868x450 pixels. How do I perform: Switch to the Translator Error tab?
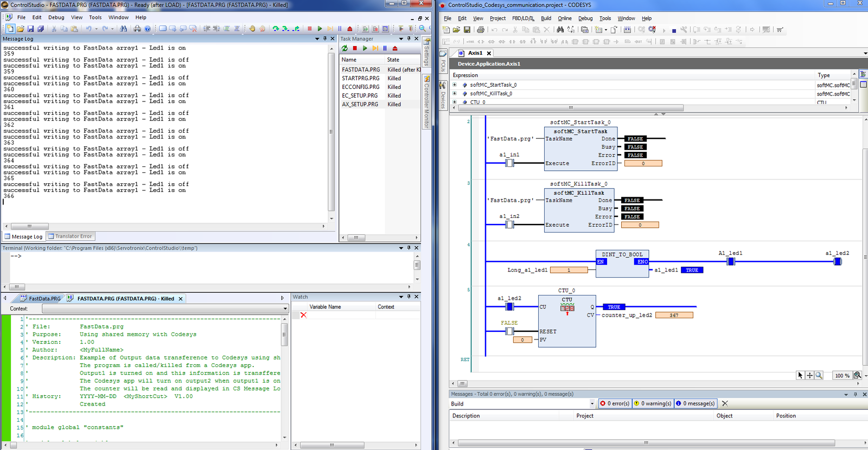69,236
